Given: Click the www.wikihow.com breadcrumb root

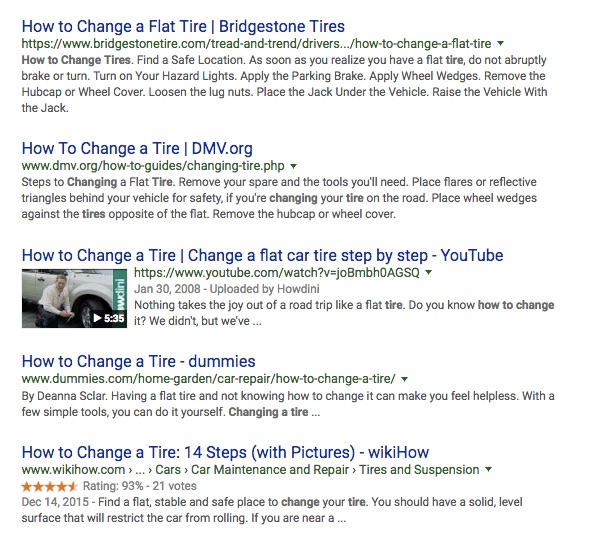Looking at the screenshot, I should tap(73, 470).
